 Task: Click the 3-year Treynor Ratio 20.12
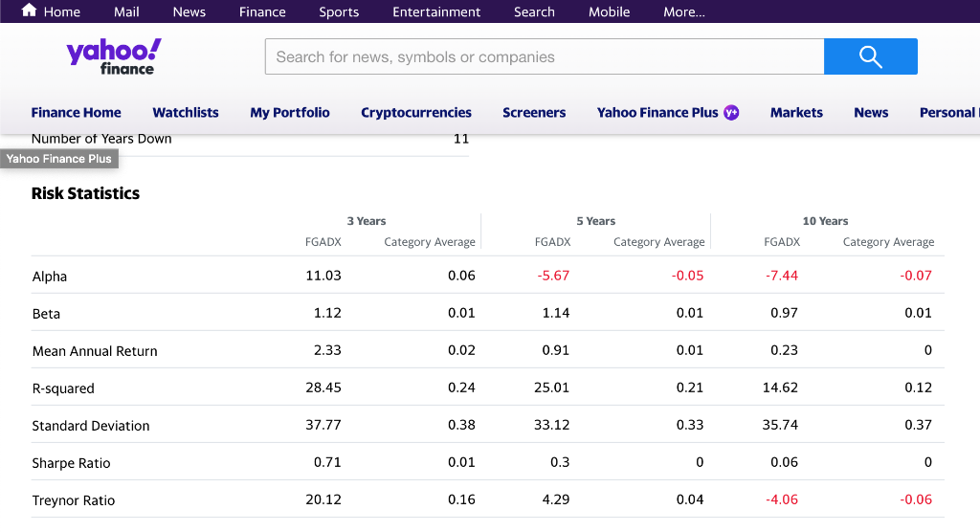pyautogui.click(x=323, y=500)
